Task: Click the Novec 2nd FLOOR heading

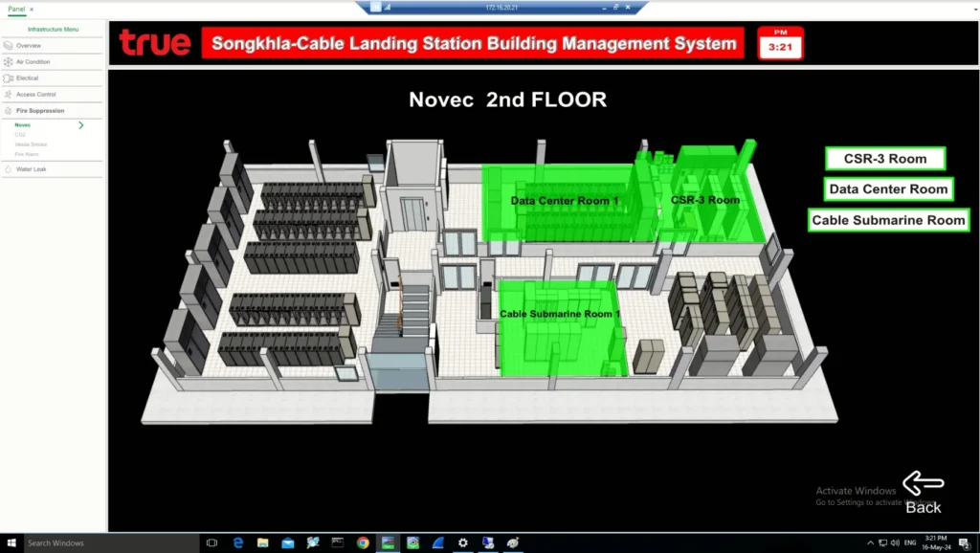Action: [507, 100]
